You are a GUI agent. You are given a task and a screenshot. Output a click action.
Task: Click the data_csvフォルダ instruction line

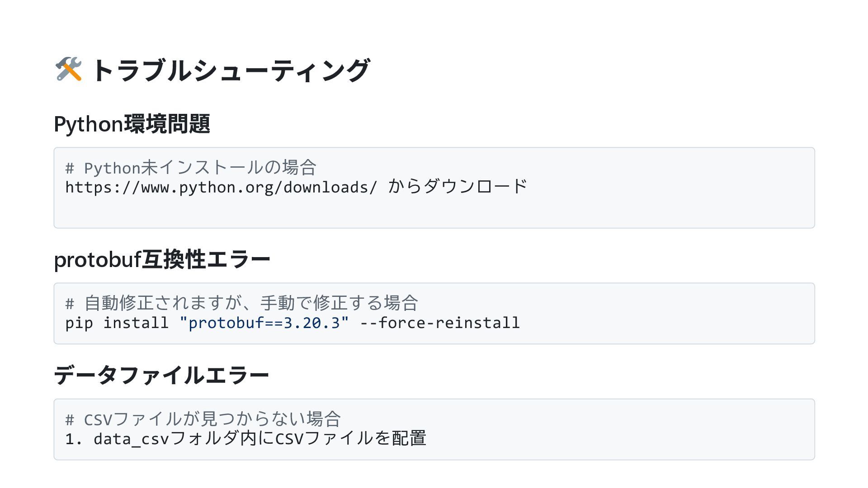[245, 438]
